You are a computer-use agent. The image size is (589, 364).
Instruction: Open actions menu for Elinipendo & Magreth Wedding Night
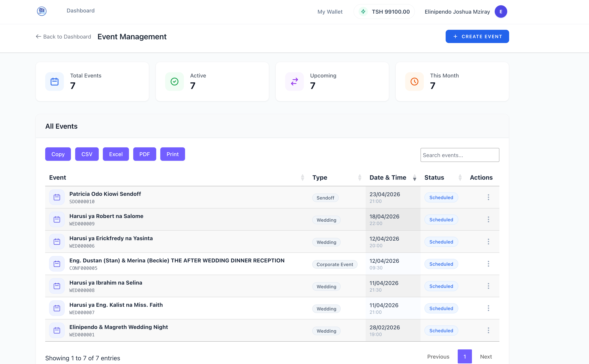[x=488, y=330]
